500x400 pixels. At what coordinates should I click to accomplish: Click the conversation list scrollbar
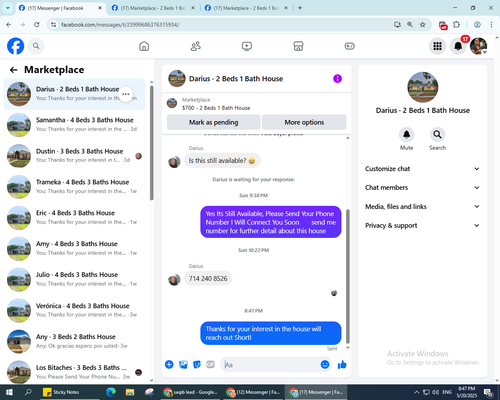(152, 143)
